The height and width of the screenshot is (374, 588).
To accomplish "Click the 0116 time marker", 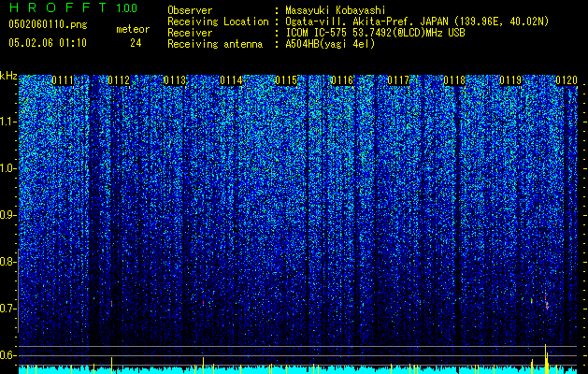I will (342, 80).
